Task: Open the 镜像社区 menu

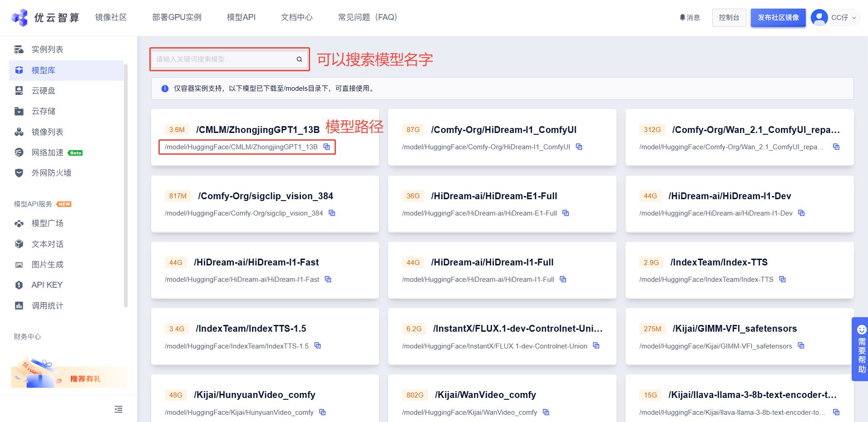Action: click(x=111, y=17)
